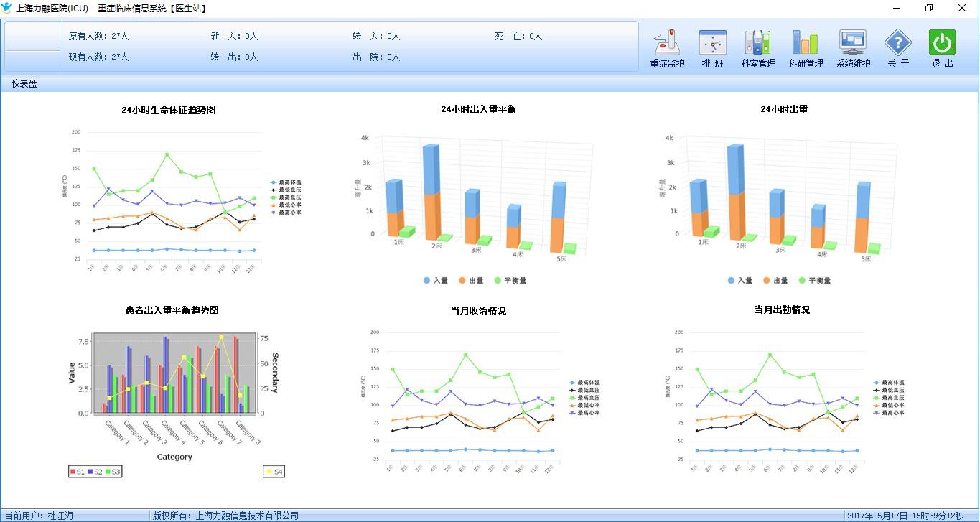Show the 关于 about dialog

click(x=897, y=49)
